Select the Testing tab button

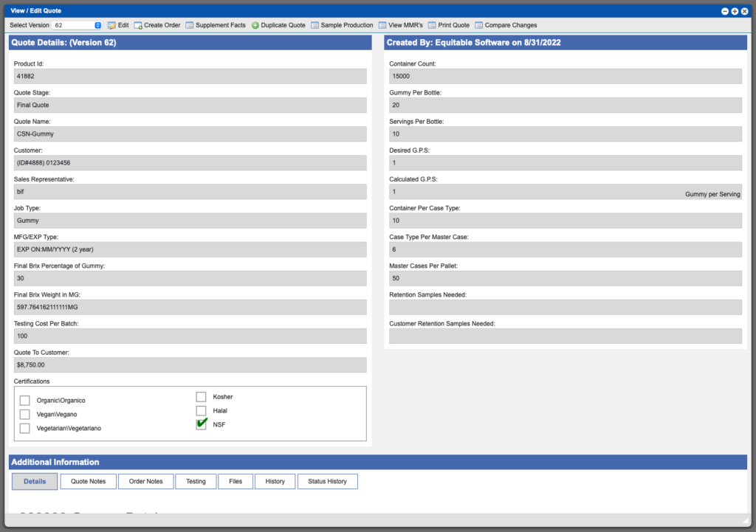(x=195, y=481)
